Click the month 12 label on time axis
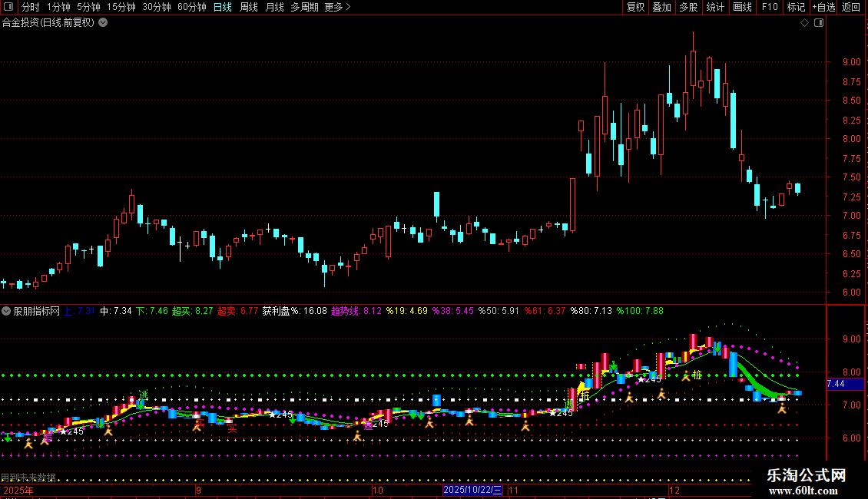 click(674, 490)
